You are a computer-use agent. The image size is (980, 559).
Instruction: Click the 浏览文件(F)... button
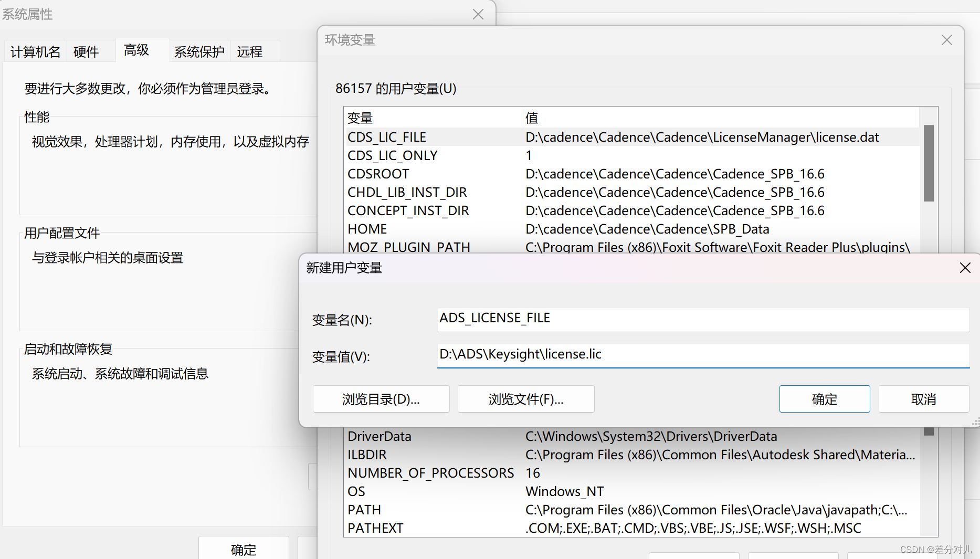[526, 399]
